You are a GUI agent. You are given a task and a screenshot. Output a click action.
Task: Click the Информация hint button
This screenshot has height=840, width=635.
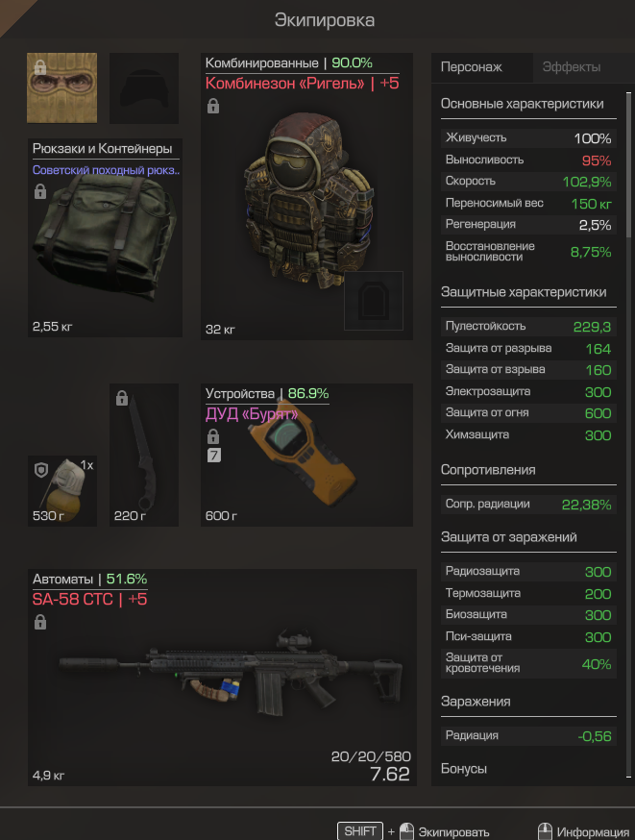coord(593,832)
